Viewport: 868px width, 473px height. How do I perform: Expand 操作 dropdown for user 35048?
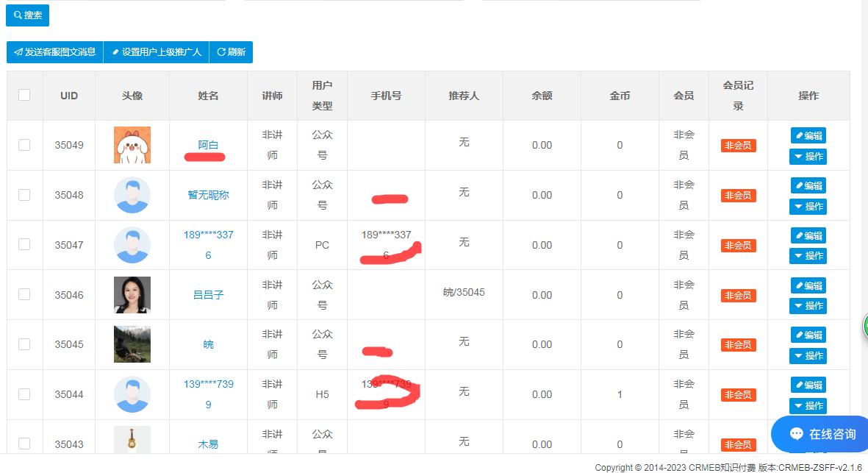[x=808, y=207]
